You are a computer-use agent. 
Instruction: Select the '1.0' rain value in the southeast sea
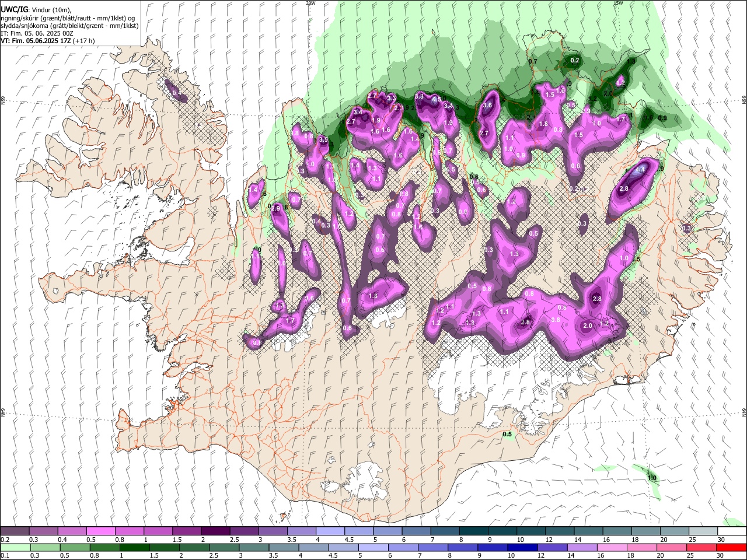point(652,478)
